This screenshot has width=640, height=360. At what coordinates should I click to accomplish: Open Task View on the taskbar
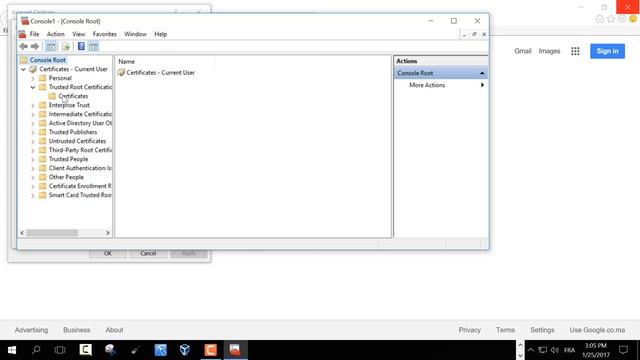coord(60,350)
